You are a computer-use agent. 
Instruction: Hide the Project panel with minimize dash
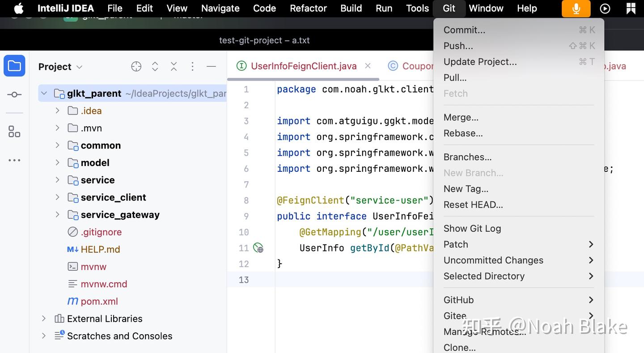pyautogui.click(x=212, y=67)
